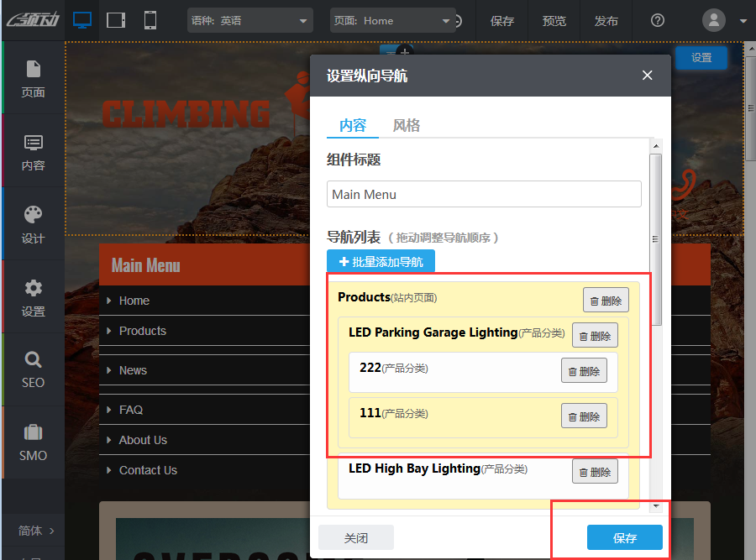Click the blue 保存 button in dialog
The height and width of the screenshot is (560, 756).
[x=624, y=538]
